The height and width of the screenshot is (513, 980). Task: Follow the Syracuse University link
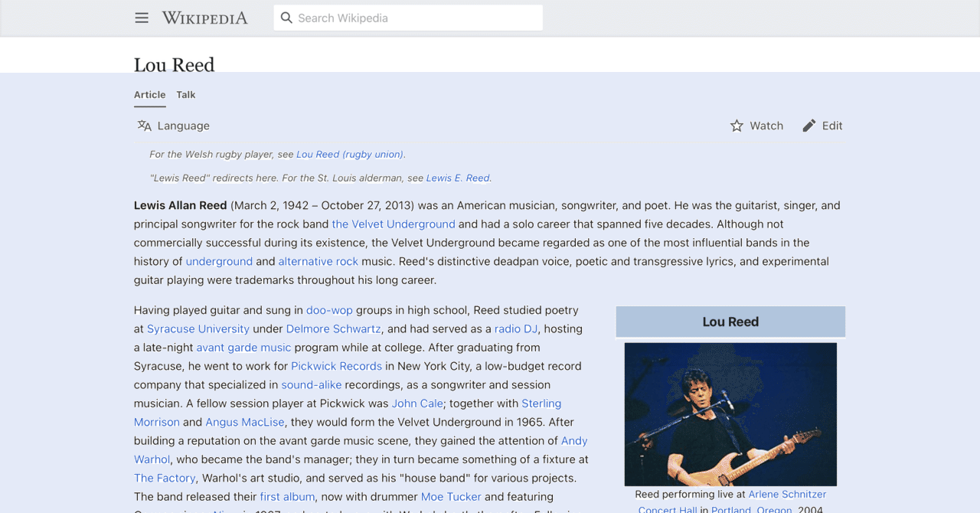pyautogui.click(x=198, y=329)
